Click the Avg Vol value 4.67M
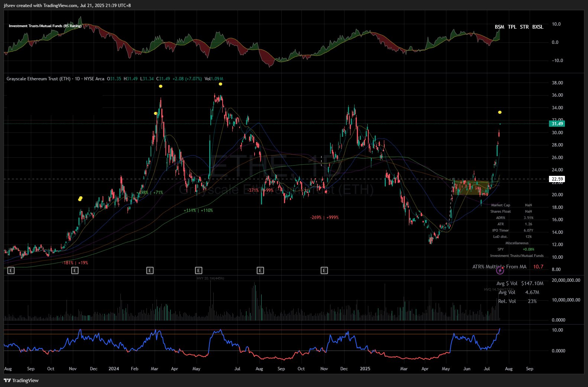The height and width of the screenshot is (387, 588). tap(532, 293)
